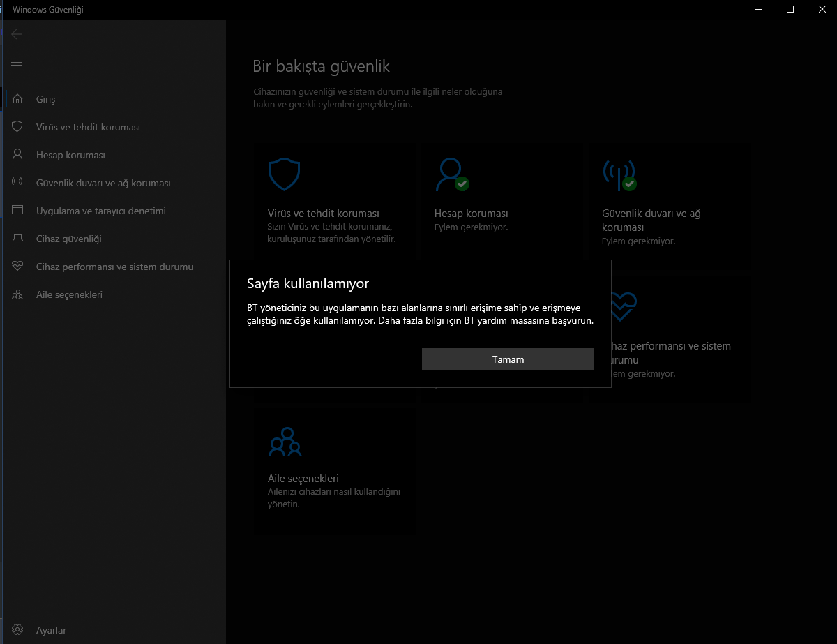This screenshot has height=644, width=837.
Task: Open the Aile seçenekleri card title
Action: 303,479
